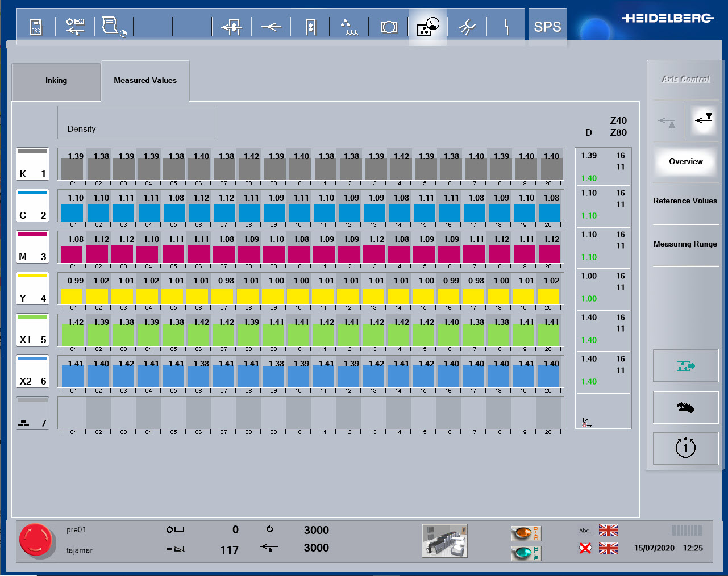Click the SPS toolbar button
728x576 pixels.
tap(547, 27)
